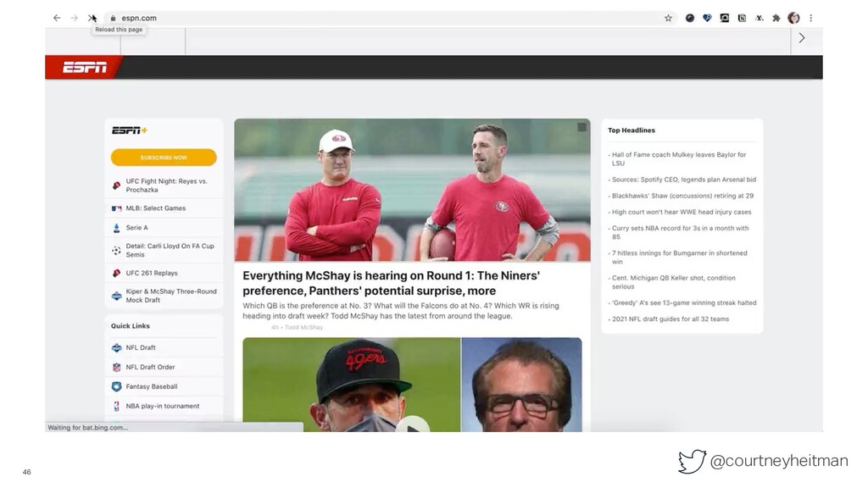This screenshot has height=488, width=868.
Task: Open the thumbnail of man with glasses
Action: coord(521,385)
